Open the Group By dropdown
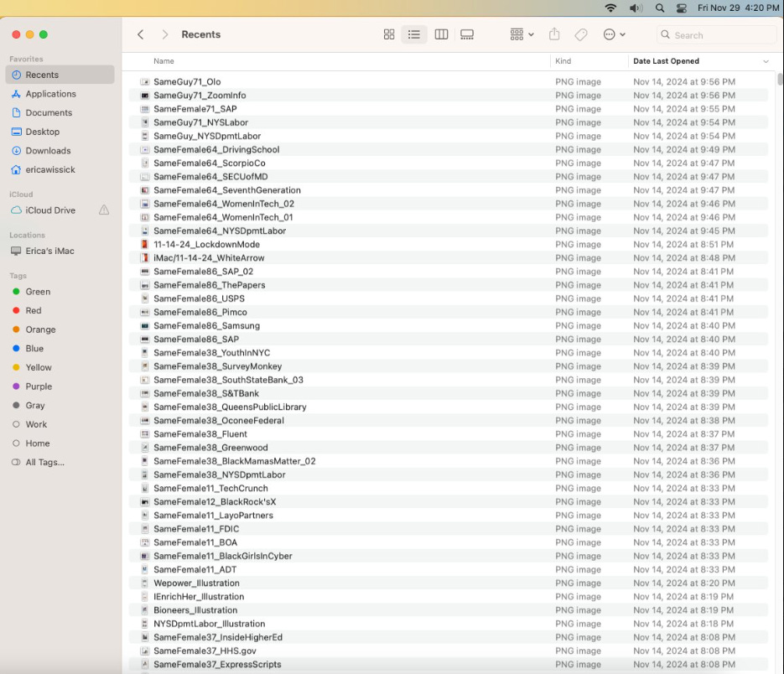 pyautogui.click(x=522, y=34)
